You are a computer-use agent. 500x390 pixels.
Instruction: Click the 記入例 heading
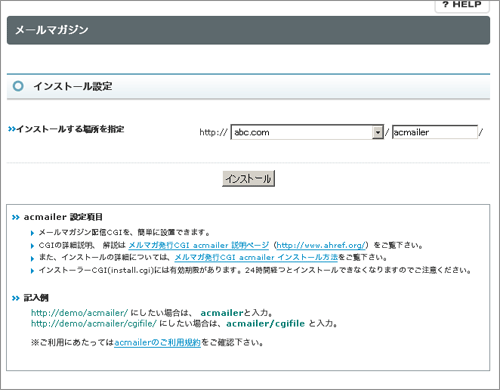coord(36,298)
